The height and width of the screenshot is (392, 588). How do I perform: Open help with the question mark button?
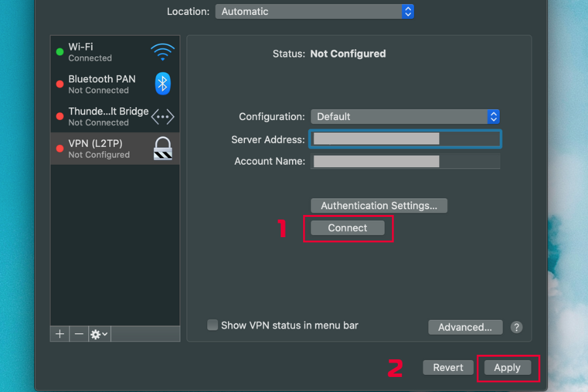pos(516,327)
